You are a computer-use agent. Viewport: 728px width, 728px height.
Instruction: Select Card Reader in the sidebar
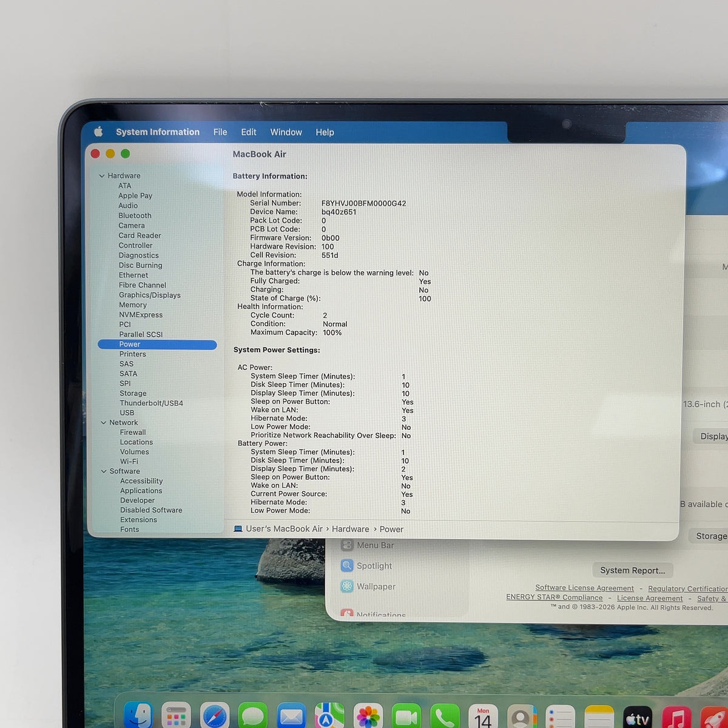140,235
